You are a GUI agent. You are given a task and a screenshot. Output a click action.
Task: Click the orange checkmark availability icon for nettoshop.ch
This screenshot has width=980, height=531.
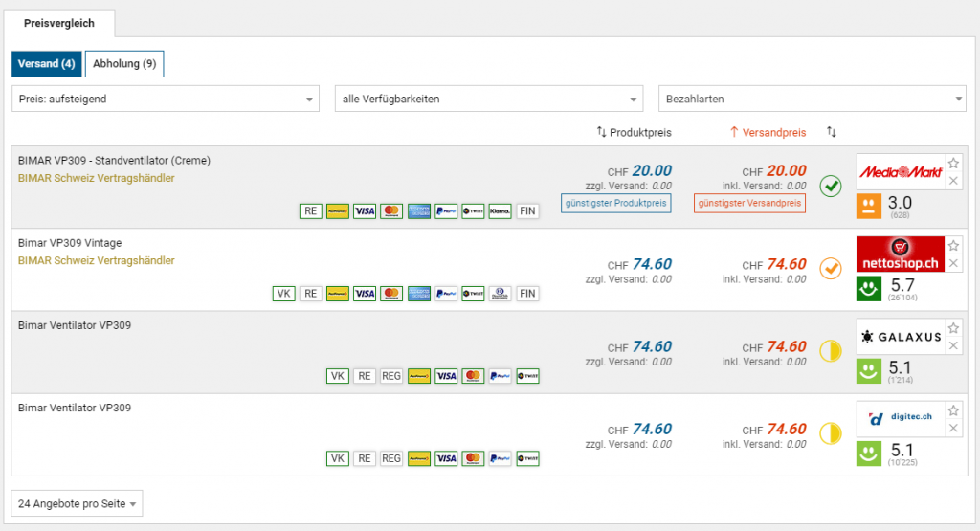tap(831, 268)
